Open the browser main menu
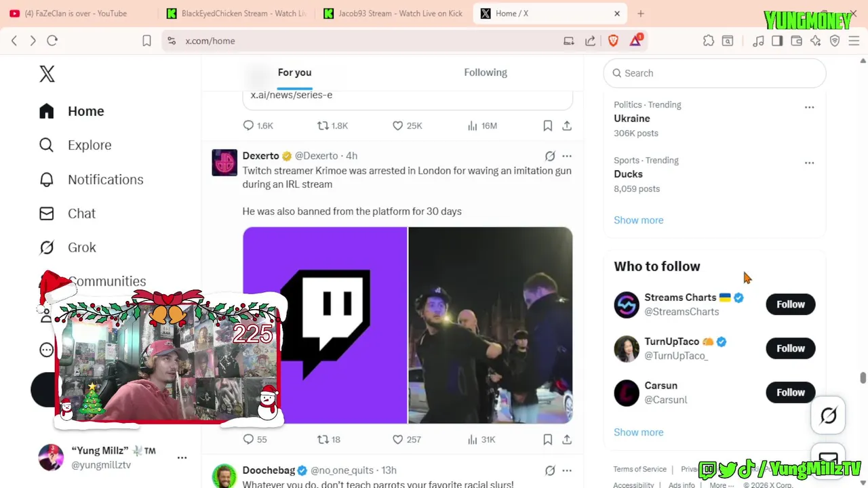 854,41
